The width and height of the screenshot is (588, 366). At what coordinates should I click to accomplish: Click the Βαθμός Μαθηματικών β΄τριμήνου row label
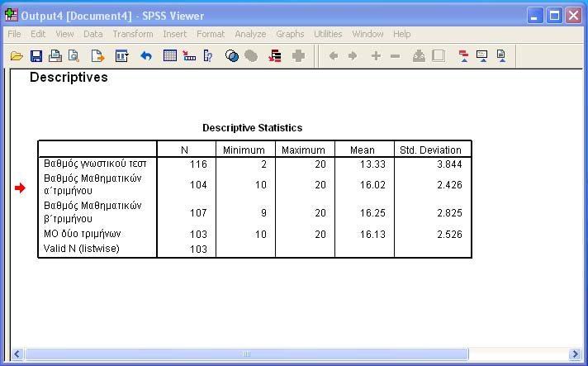point(92,212)
